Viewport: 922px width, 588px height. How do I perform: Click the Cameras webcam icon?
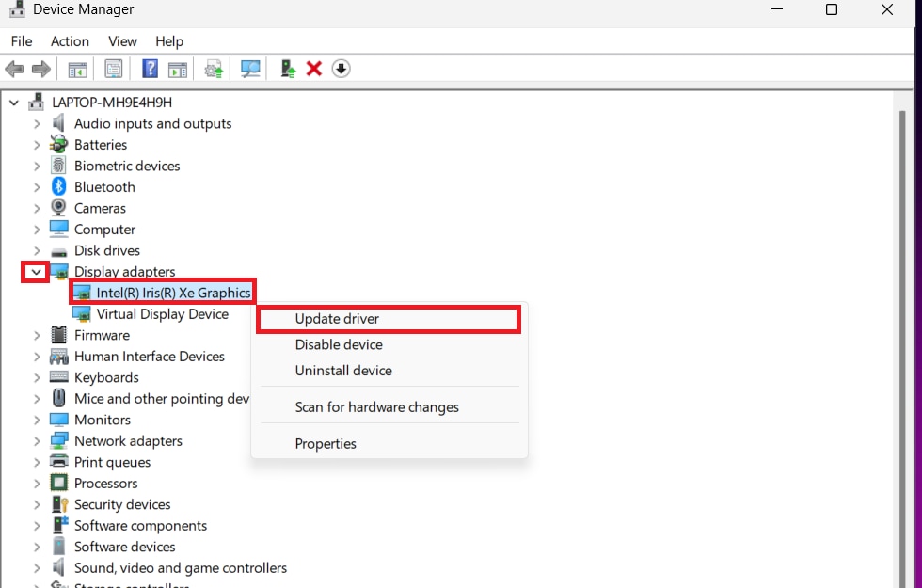point(58,208)
